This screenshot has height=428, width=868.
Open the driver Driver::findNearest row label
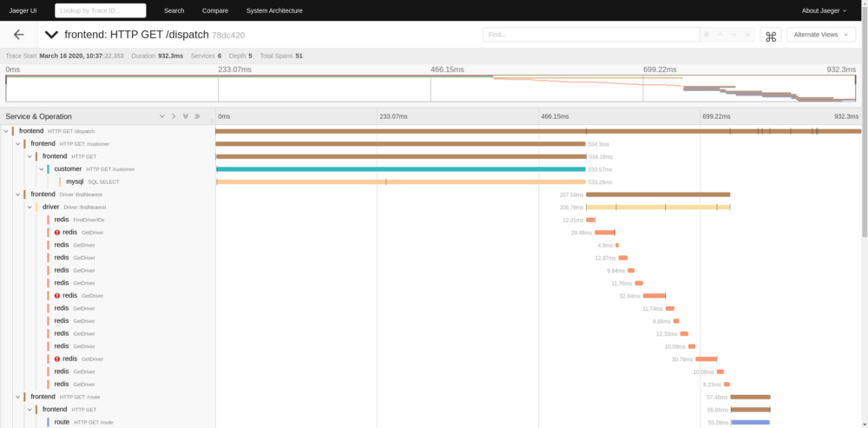pos(74,207)
